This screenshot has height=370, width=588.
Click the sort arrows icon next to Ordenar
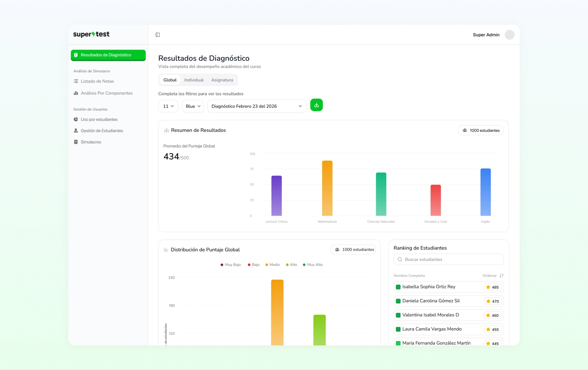coord(501,276)
